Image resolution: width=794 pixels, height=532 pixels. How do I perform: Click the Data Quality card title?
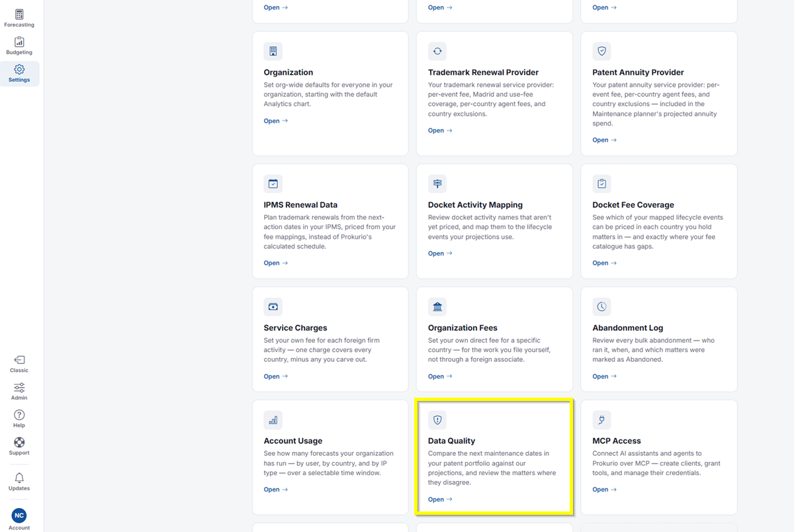(x=452, y=441)
